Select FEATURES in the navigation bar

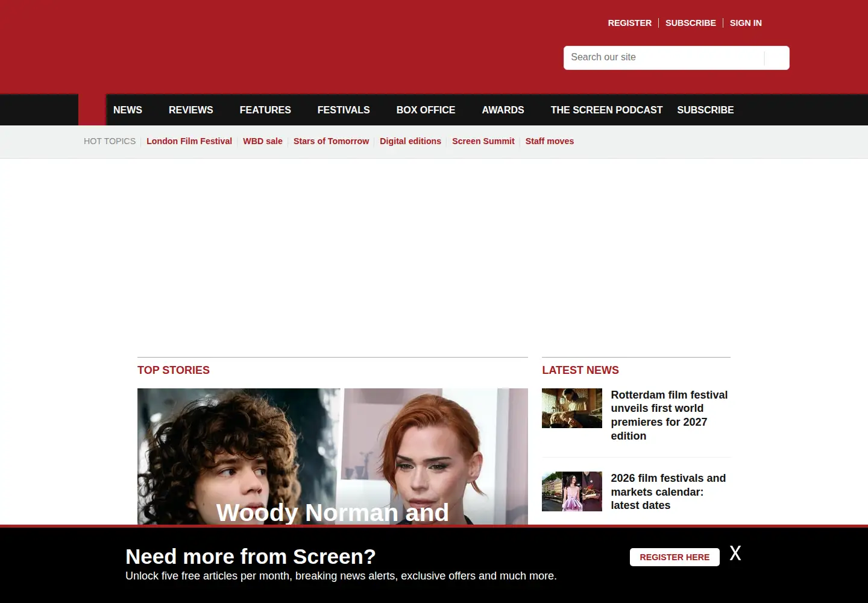[265, 110]
